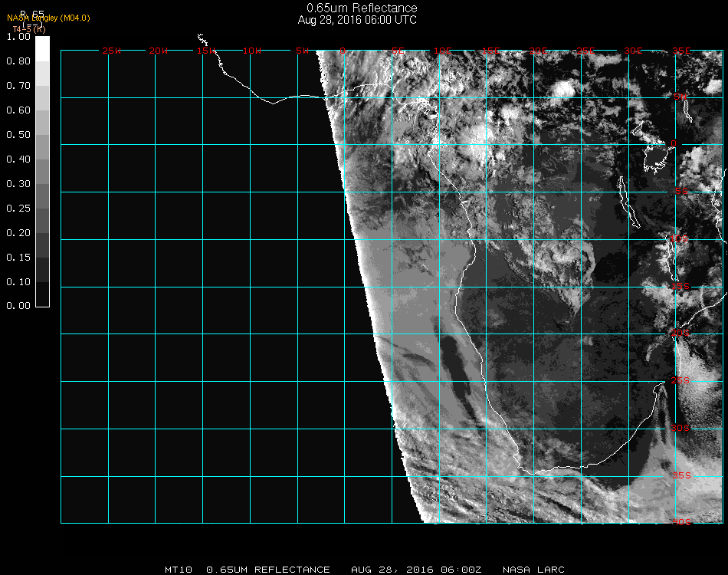Viewport: 728px width, 575px height.
Task: Click the 10W longitude label
Action: point(252,51)
